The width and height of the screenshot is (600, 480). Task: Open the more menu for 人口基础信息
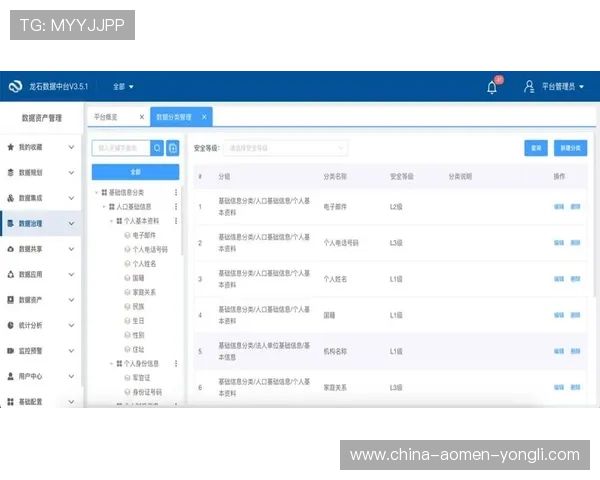[176, 207]
